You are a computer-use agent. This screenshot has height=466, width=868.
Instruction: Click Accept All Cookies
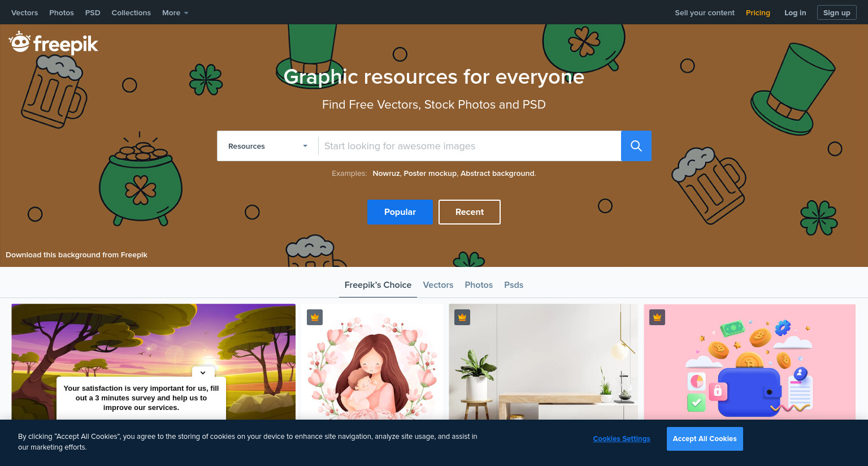[x=705, y=439]
